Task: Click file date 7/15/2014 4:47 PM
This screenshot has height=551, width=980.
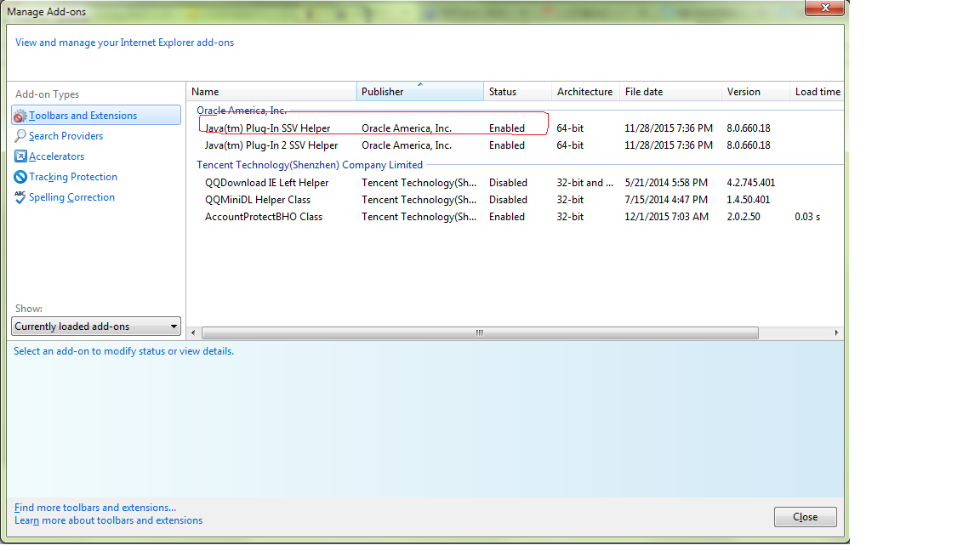Action: (x=666, y=199)
